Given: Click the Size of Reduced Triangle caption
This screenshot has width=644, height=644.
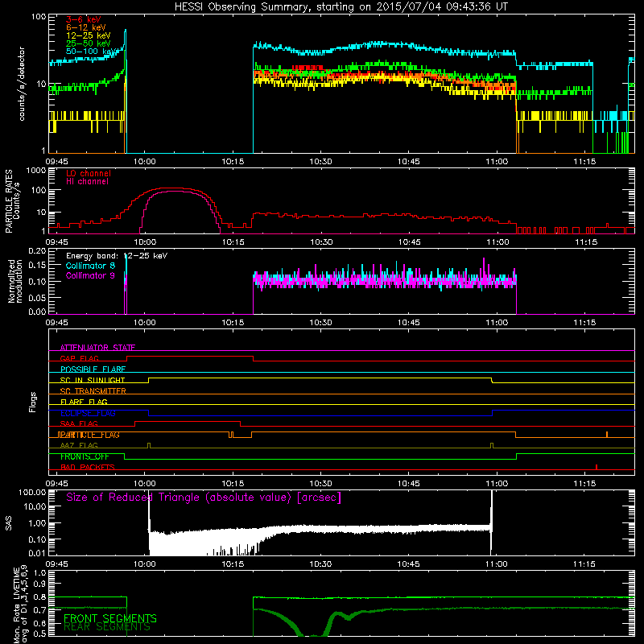Looking at the screenshot, I should pyautogui.click(x=204, y=497).
